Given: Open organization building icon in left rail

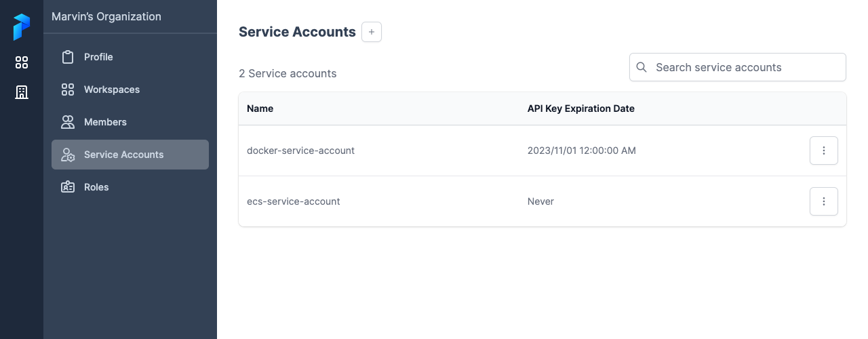Looking at the screenshot, I should point(22,92).
